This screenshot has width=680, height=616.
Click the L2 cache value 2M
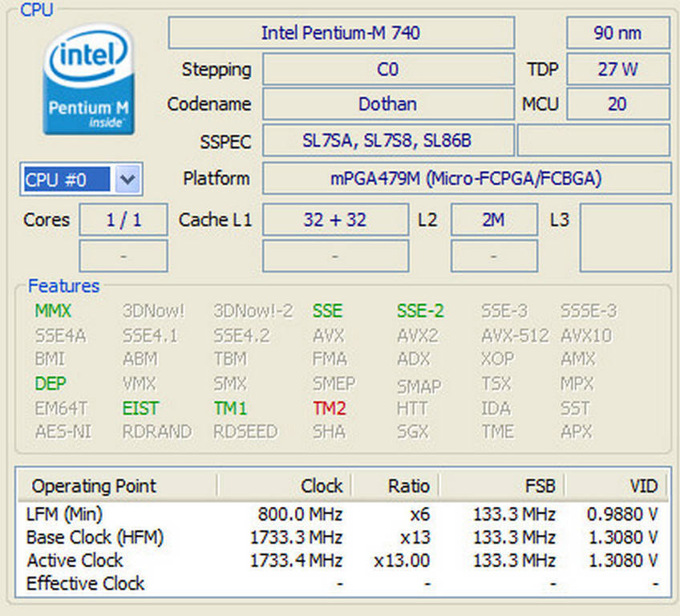(x=493, y=220)
